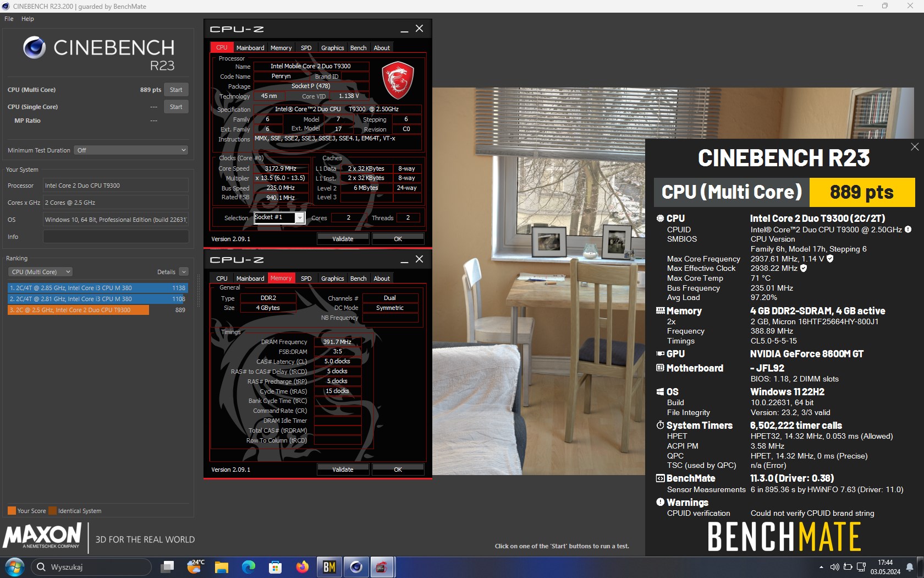Switch to BenchMate (BM) taskbar icon
Screen dimensions: 924x578
click(329, 566)
